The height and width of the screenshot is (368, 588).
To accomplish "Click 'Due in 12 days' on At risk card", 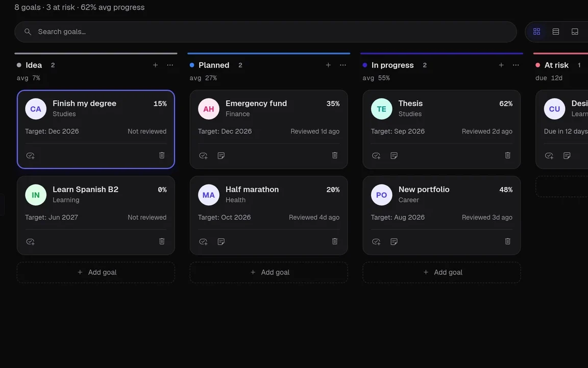I will [x=566, y=131].
